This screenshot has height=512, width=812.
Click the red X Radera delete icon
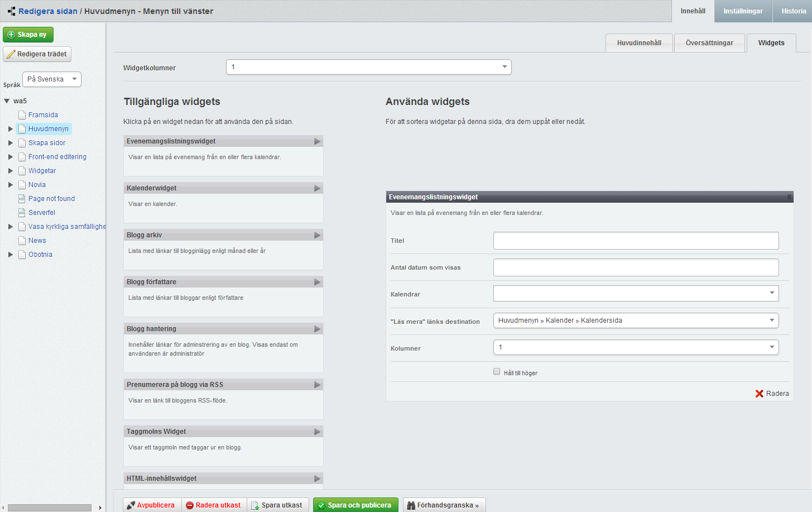(x=759, y=394)
